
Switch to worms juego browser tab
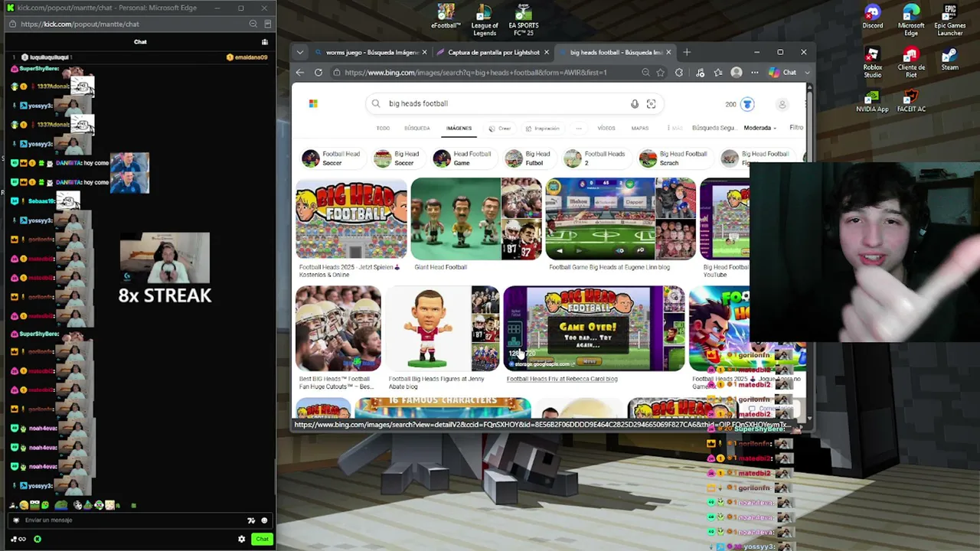(x=371, y=53)
